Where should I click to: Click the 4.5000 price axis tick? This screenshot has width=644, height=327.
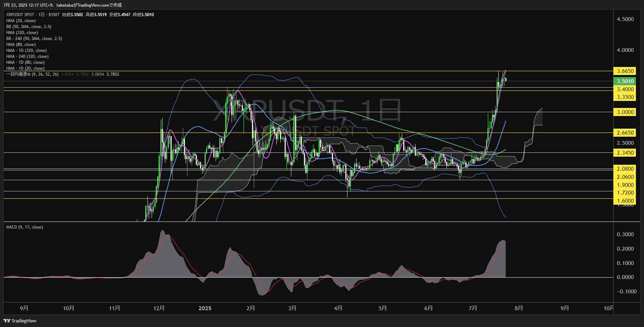tap(625, 19)
